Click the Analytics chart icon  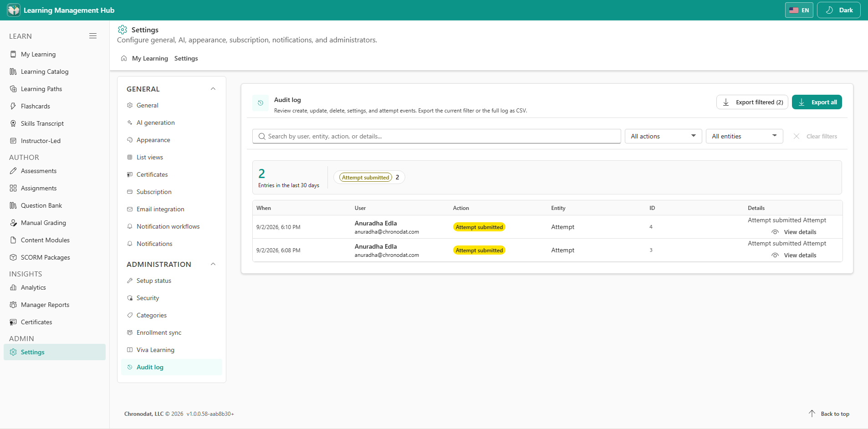(x=13, y=287)
